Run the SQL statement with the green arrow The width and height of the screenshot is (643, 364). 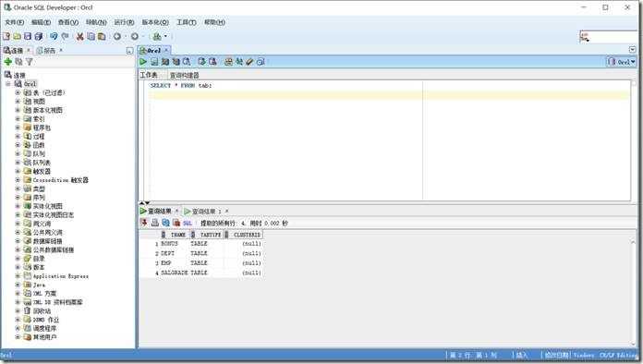point(142,62)
